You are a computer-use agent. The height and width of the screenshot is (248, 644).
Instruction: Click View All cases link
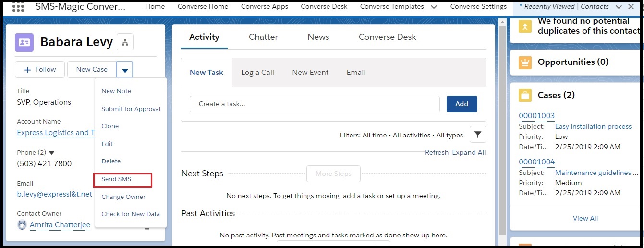point(585,218)
